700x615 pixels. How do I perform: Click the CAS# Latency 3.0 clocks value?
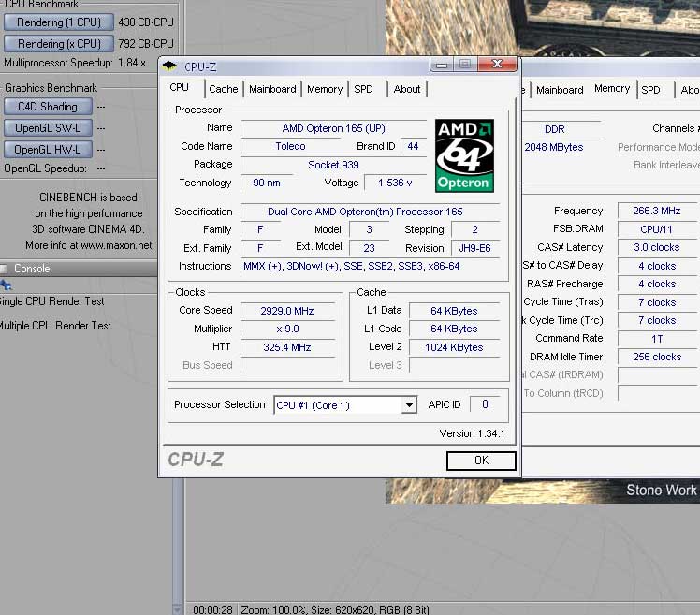[x=657, y=247]
